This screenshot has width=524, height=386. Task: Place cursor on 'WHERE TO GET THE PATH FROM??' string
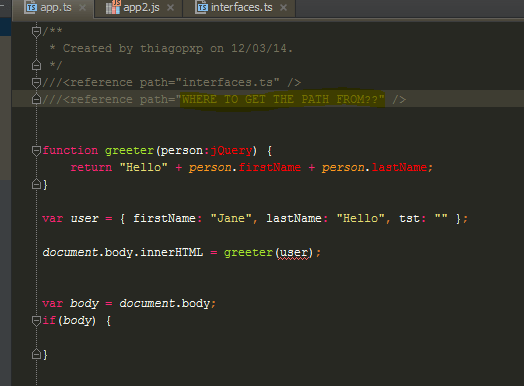tap(283, 99)
